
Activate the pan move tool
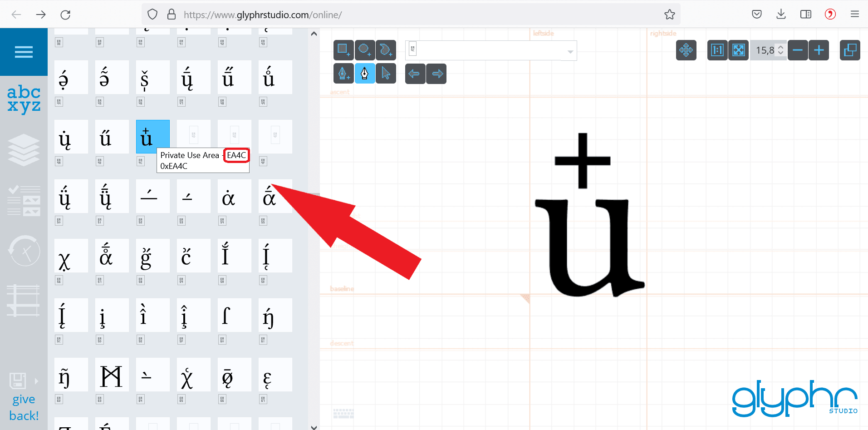point(686,50)
